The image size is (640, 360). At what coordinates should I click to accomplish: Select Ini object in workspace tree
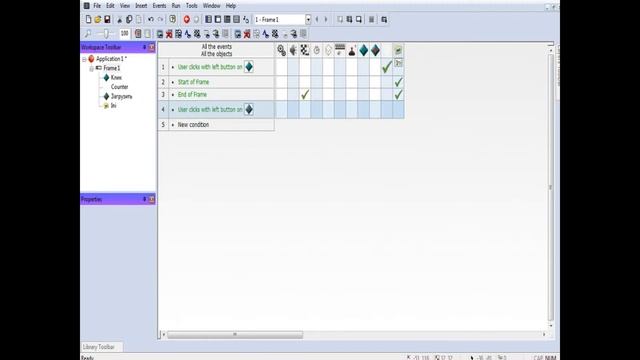113,106
